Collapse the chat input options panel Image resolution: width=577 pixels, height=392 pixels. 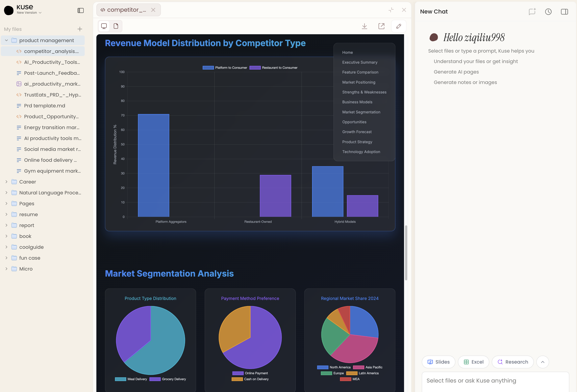coord(543,362)
